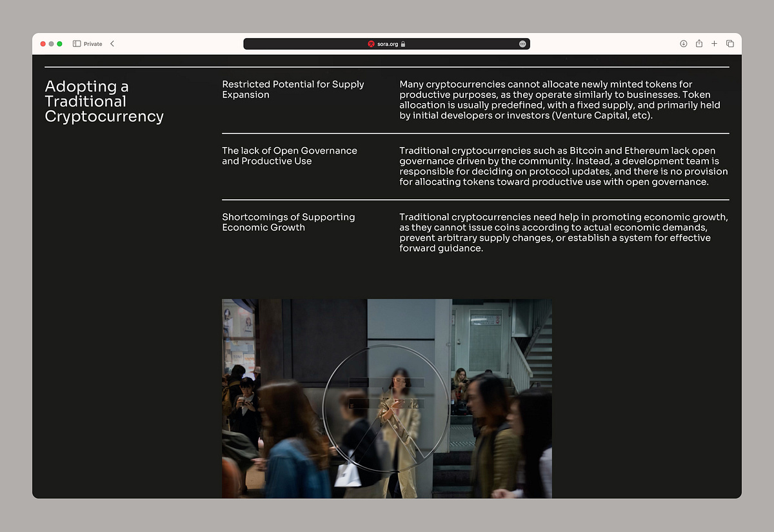Show downloads with the download arrow icon
Screen dimensions: 774x532
(x=684, y=44)
